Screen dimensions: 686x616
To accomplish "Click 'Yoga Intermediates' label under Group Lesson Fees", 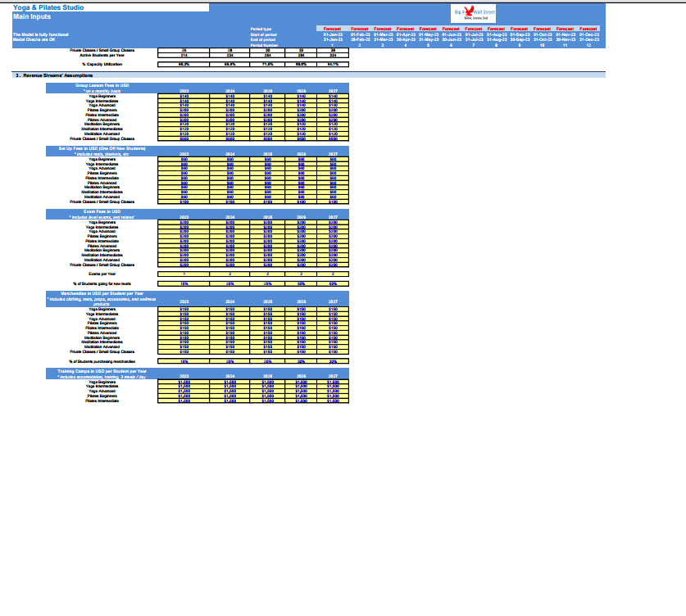I will [x=102, y=101].
